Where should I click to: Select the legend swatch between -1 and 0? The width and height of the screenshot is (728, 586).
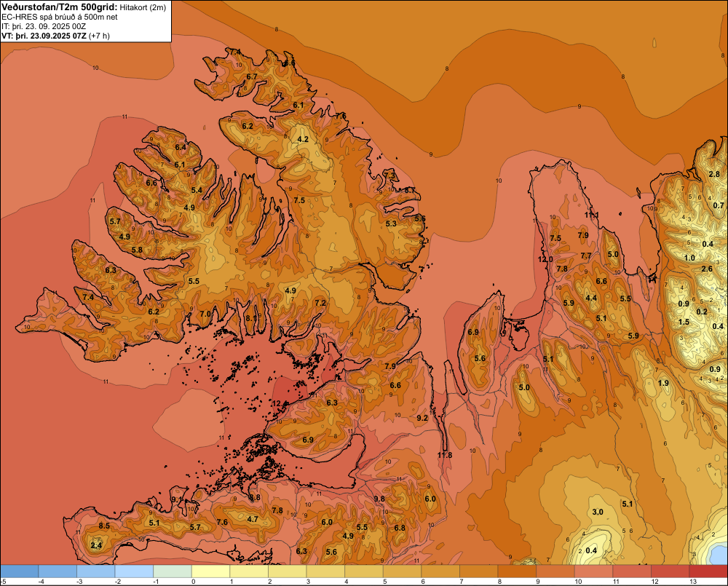click(173, 571)
